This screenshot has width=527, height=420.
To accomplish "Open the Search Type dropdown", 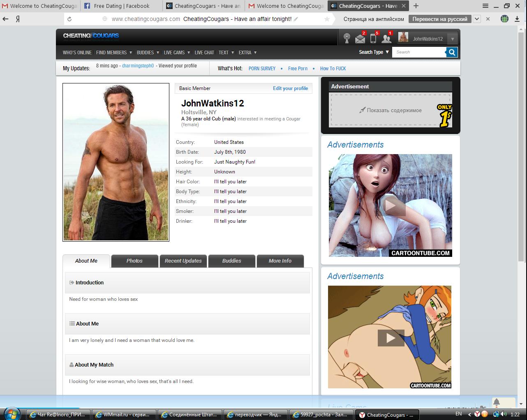I will coord(374,52).
